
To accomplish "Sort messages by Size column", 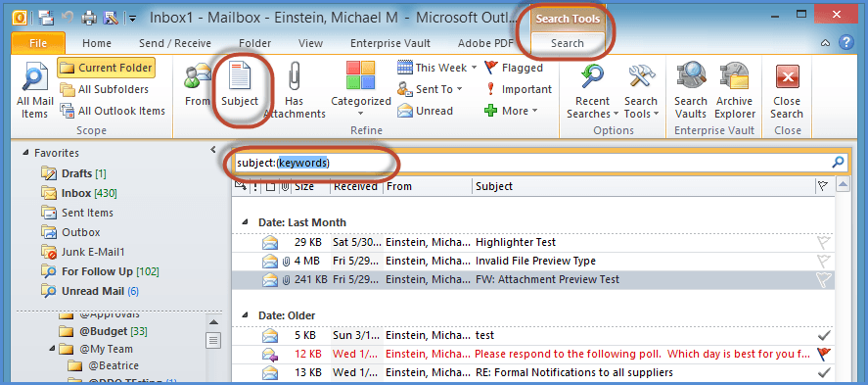I will 311,187.
